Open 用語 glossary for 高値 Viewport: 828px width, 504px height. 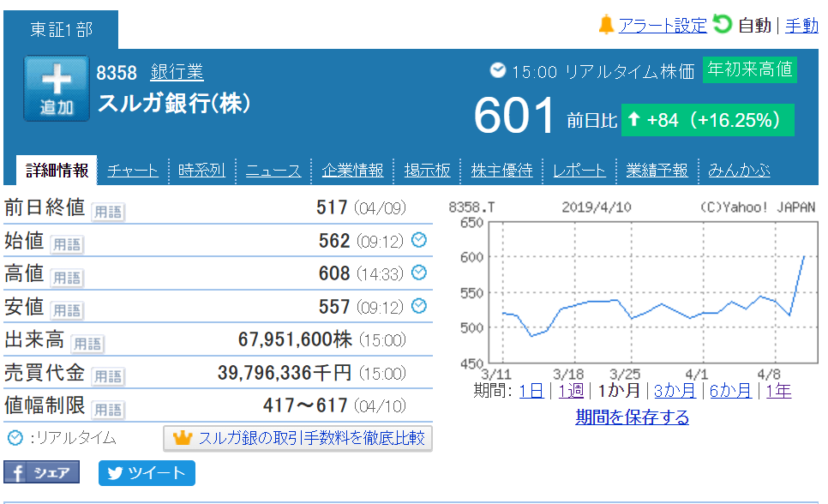point(67,278)
